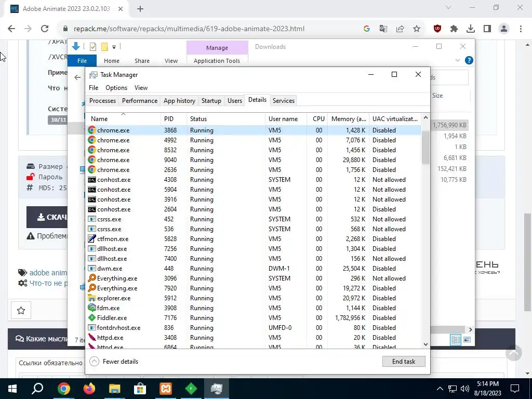
Task: Open Chrome three-dot menu
Action: tap(521, 29)
